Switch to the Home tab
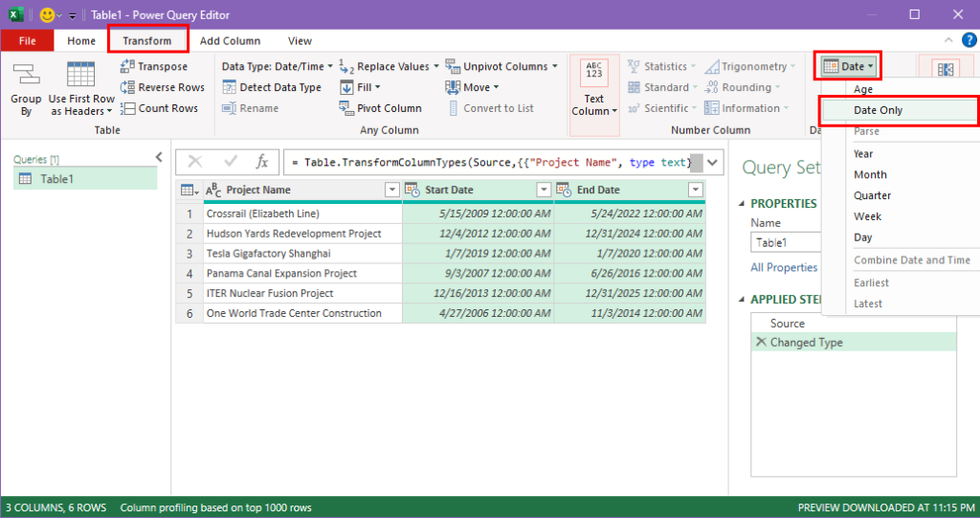The height and width of the screenshot is (518, 980). click(81, 40)
